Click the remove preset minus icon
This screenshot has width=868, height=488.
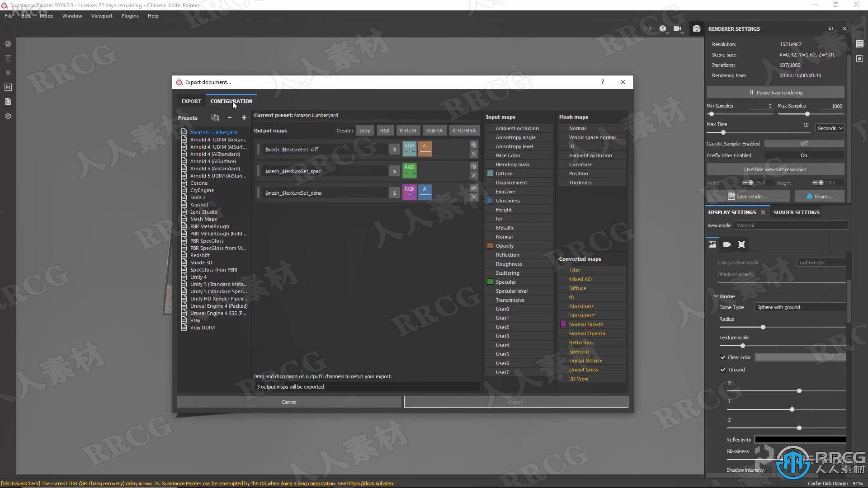point(230,117)
